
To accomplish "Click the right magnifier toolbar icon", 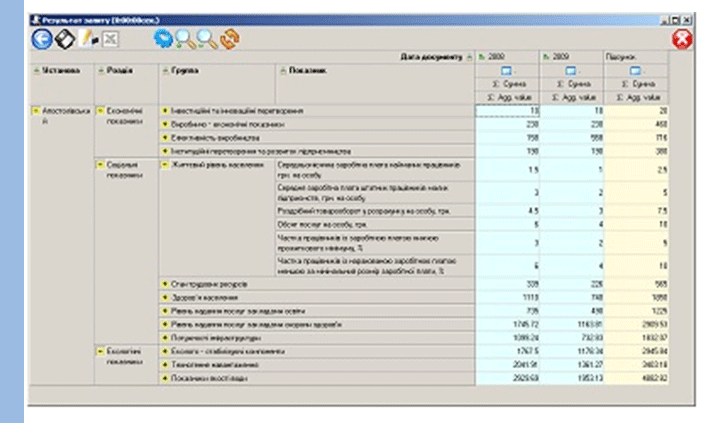I will 208,39.
